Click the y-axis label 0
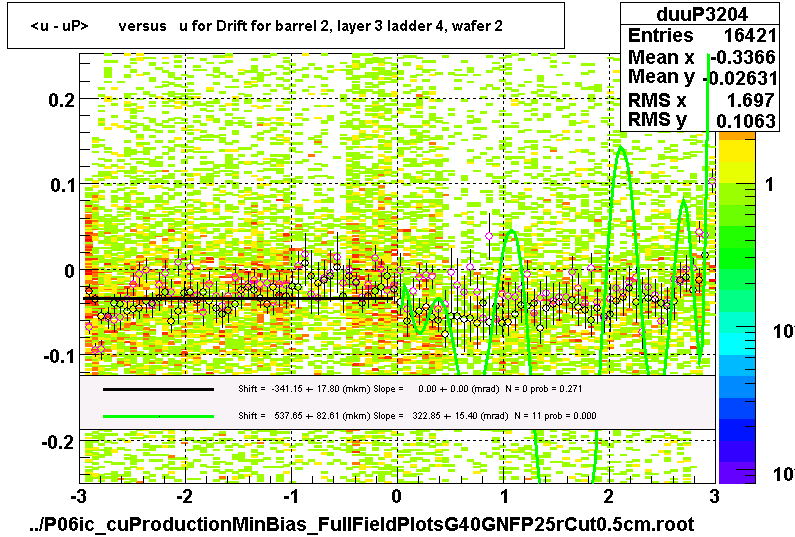This screenshot has height=537, width=795. point(69,271)
